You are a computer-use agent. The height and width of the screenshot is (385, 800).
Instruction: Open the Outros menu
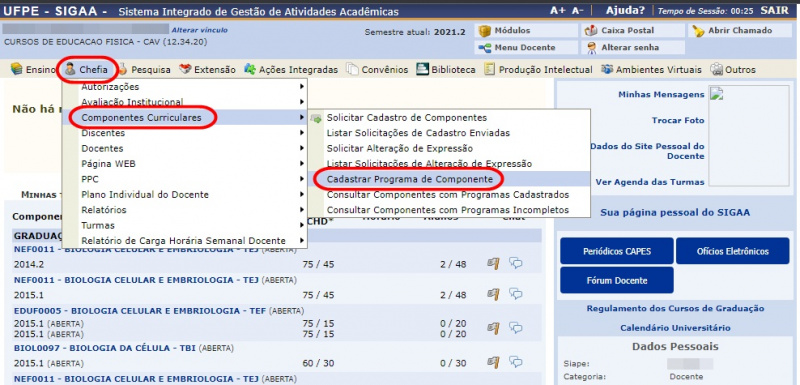(x=733, y=70)
